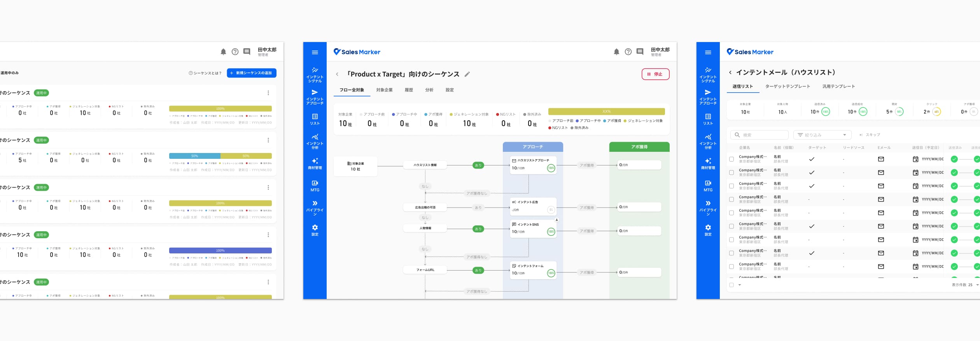Open リスト in Product x Target window sidebar
Viewport: 980px width, 341px height.
pyautogui.click(x=315, y=119)
